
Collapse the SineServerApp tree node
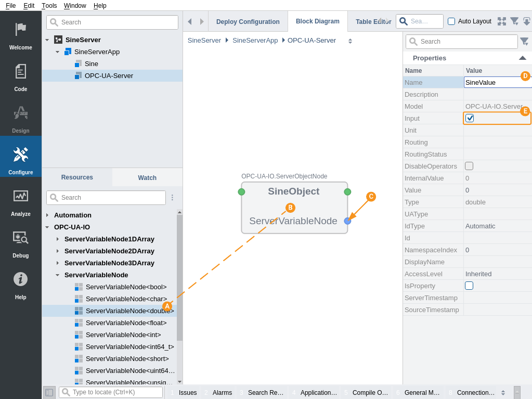click(57, 52)
